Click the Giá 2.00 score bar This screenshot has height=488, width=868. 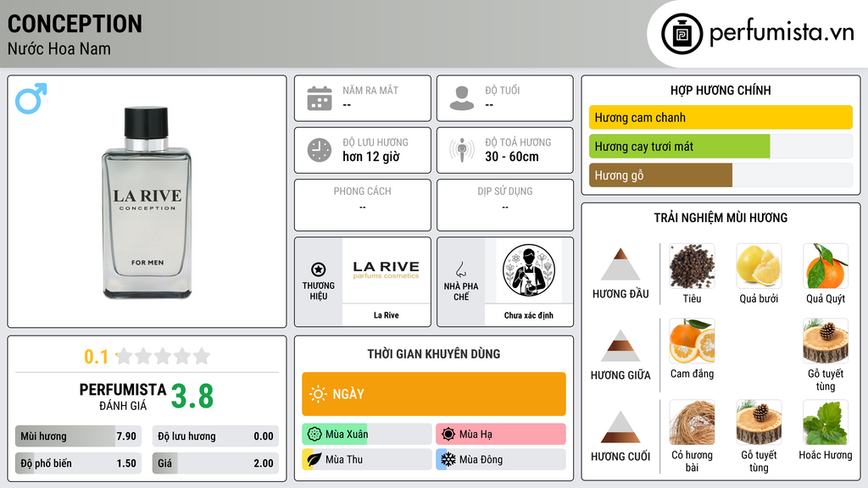coord(215,463)
